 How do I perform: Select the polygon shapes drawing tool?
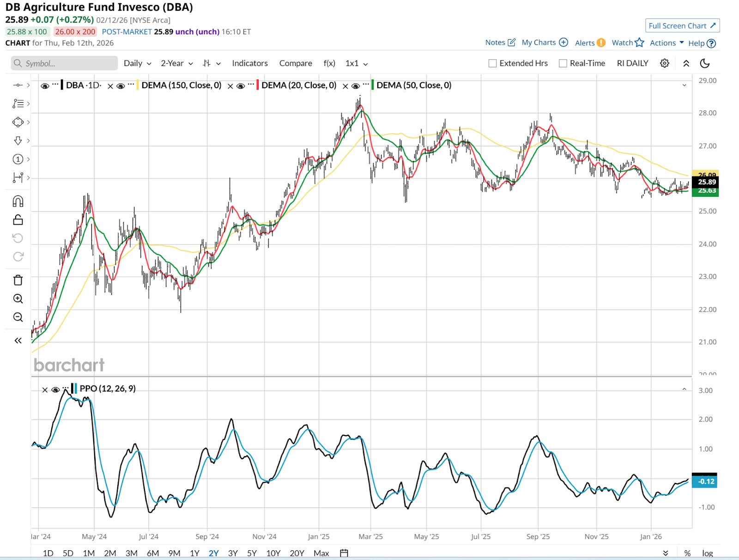(x=18, y=122)
